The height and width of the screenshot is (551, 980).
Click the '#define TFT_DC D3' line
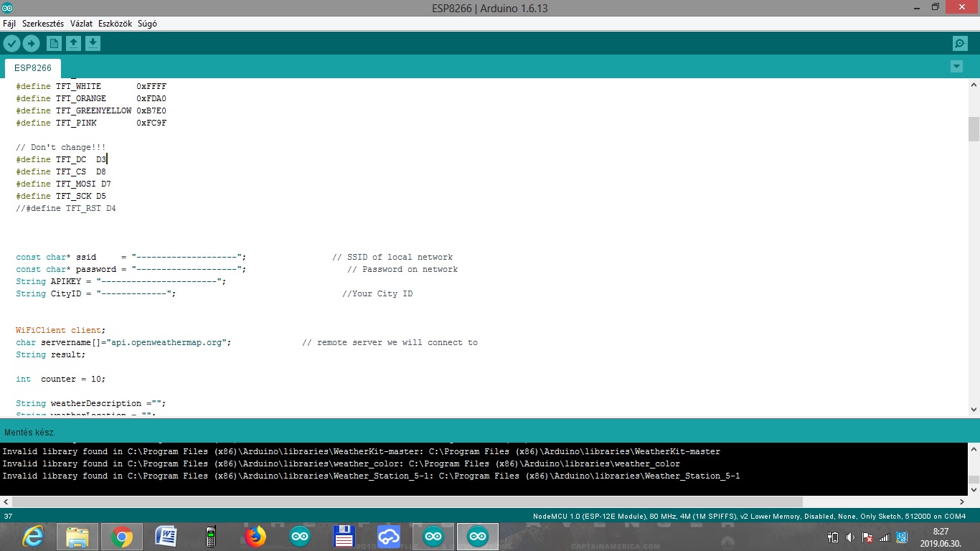61,159
